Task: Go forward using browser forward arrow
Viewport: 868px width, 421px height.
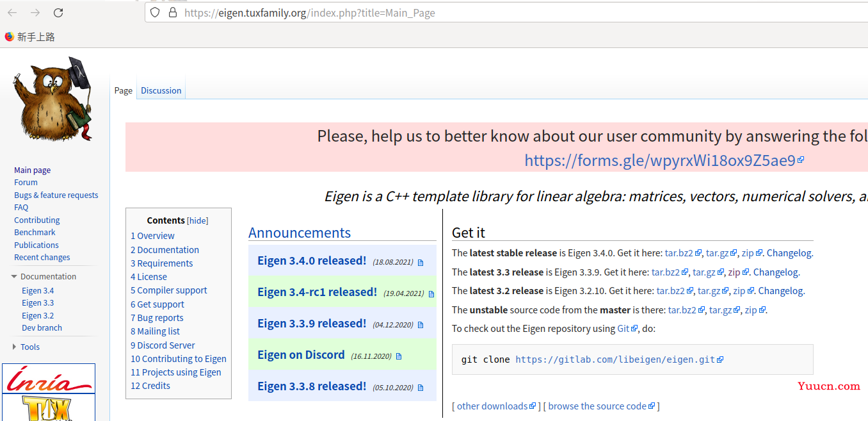Action: click(35, 13)
